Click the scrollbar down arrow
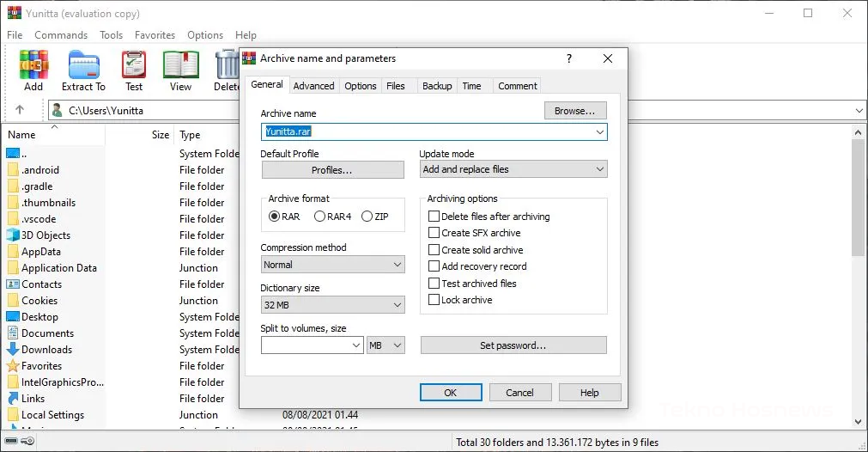This screenshot has height=452, width=868. [858, 422]
